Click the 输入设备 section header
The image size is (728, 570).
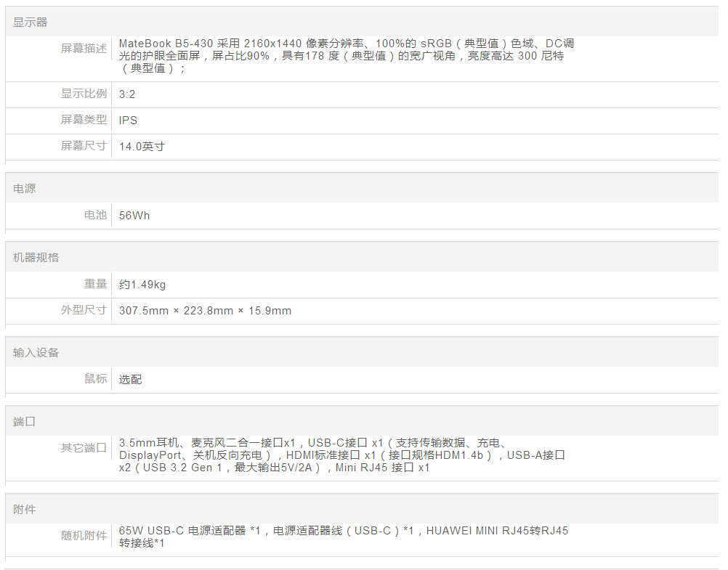(36, 353)
